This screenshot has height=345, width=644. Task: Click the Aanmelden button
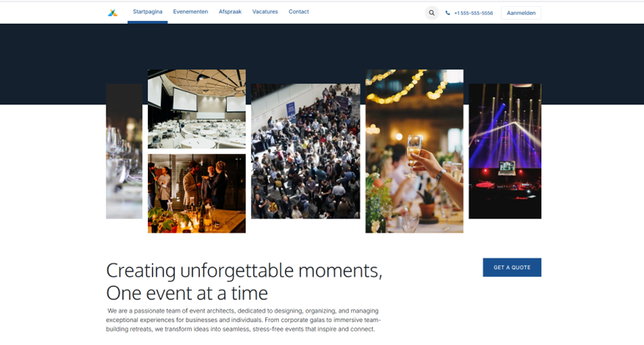[x=521, y=13]
